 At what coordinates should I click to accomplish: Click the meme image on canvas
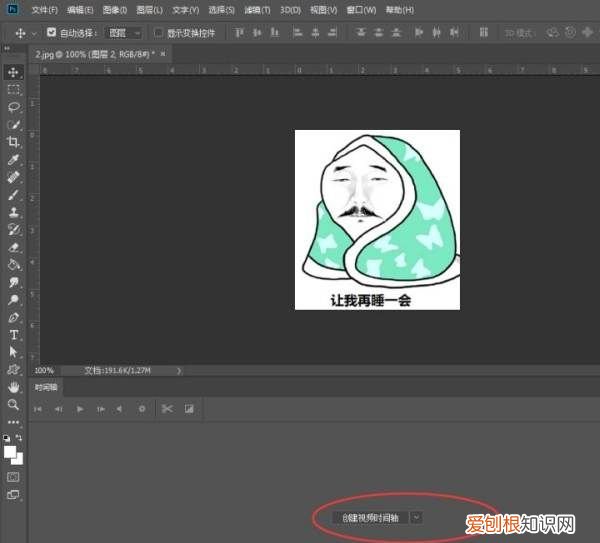[x=377, y=220]
